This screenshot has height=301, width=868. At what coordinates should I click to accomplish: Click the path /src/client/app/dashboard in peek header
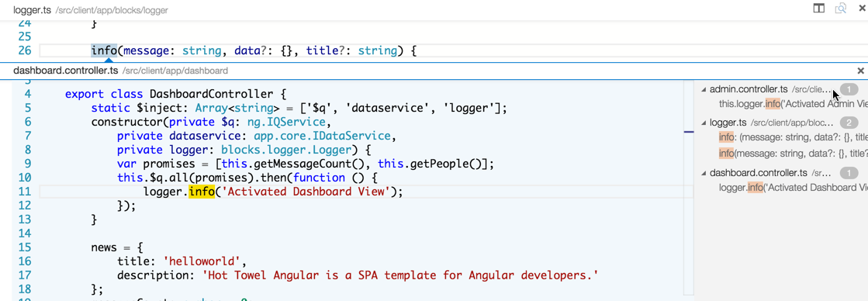pyautogui.click(x=175, y=71)
